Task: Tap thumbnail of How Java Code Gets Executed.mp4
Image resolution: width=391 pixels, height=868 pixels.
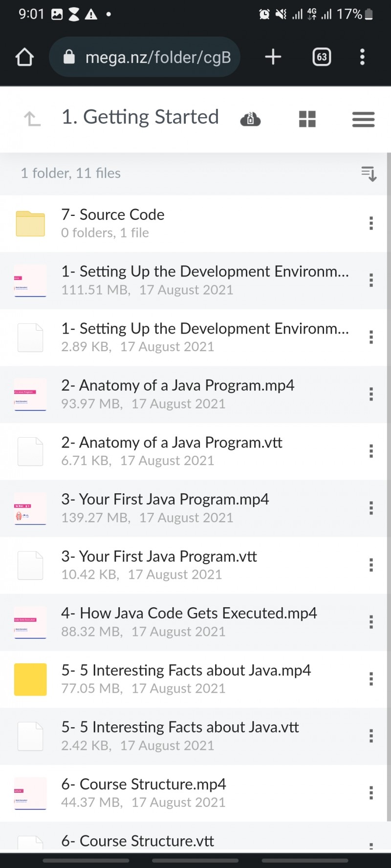Action: (30, 622)
